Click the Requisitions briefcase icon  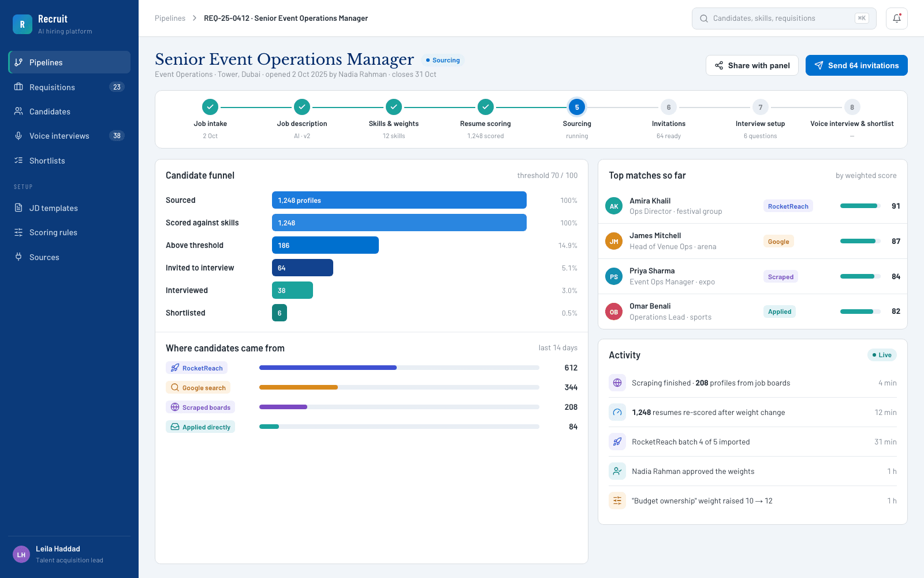(18, 87)
